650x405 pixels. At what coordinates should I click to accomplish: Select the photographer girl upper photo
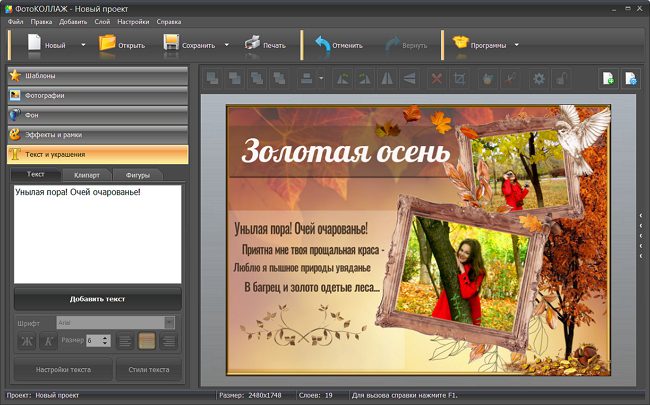[x=523, y=171]
